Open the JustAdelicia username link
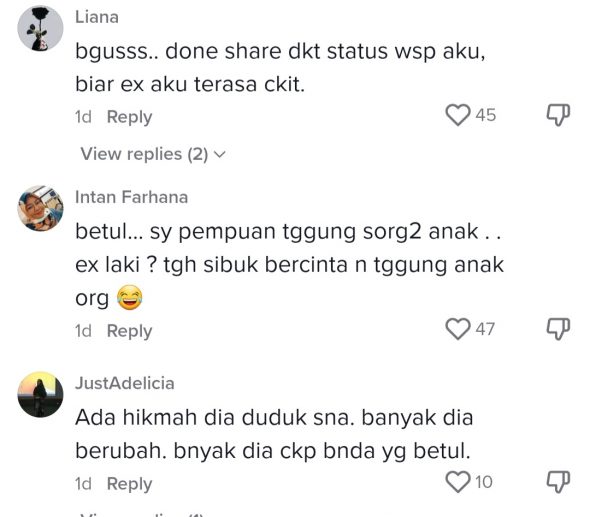Viewport: 590px width, 517px height. pyautogui.click(x=125, y=383)
